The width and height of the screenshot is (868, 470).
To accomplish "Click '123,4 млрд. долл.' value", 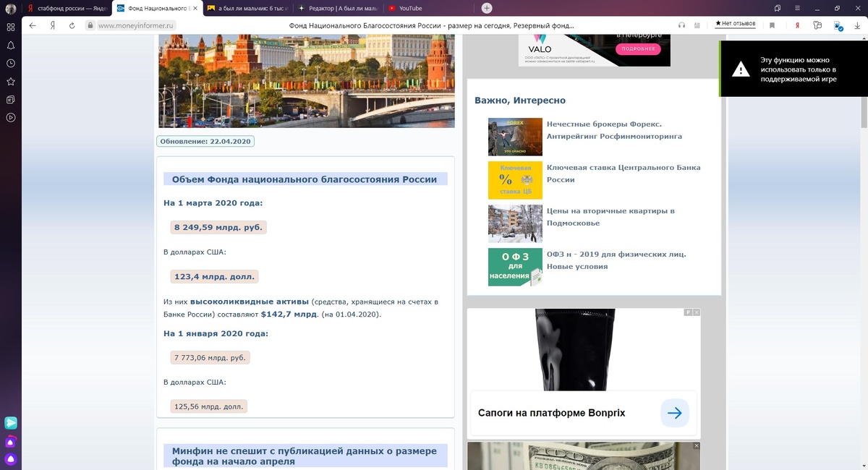I will coord(214,276).
